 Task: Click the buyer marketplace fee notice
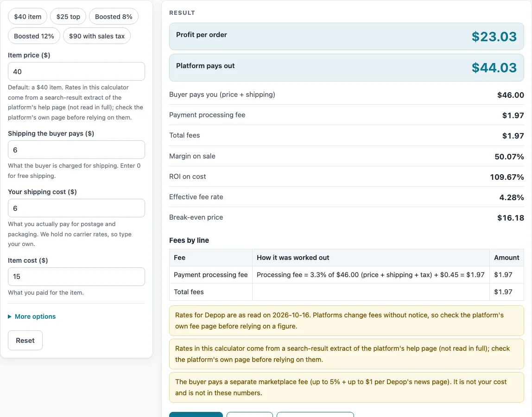[x=347, y=387]
